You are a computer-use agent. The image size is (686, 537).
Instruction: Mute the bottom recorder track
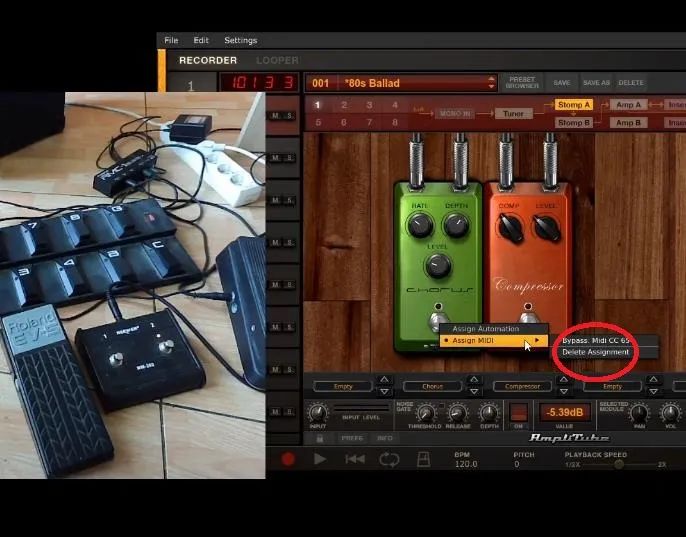click(x=276, y=412)
